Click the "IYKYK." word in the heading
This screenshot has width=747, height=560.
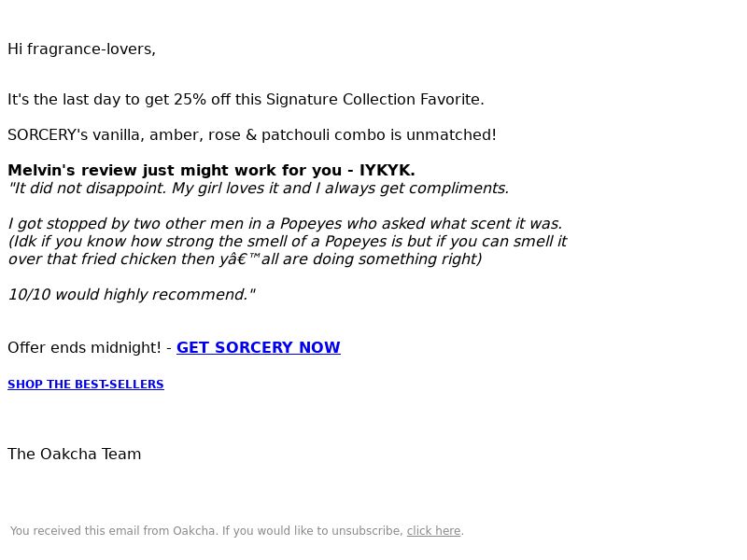tap(388, 170)
